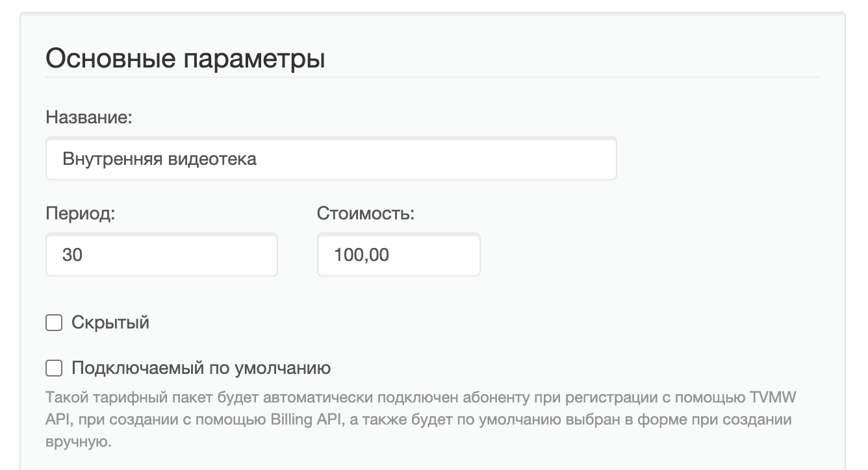Enable the Скрытый checkbox
The width and height of the screenshot is (868, 470).
tap(54, 323)
